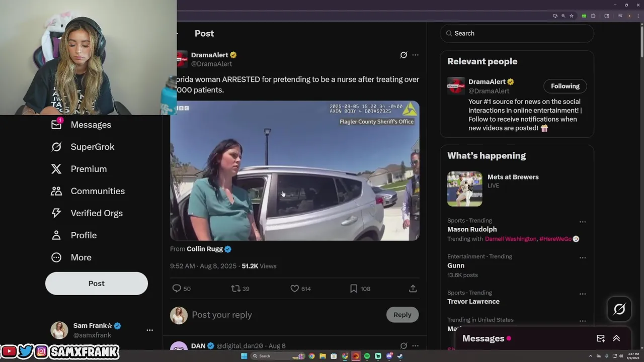The width and height of the screenshot is (644, 362).
Task: Click the browser media control icon
Action: [620, 16]
